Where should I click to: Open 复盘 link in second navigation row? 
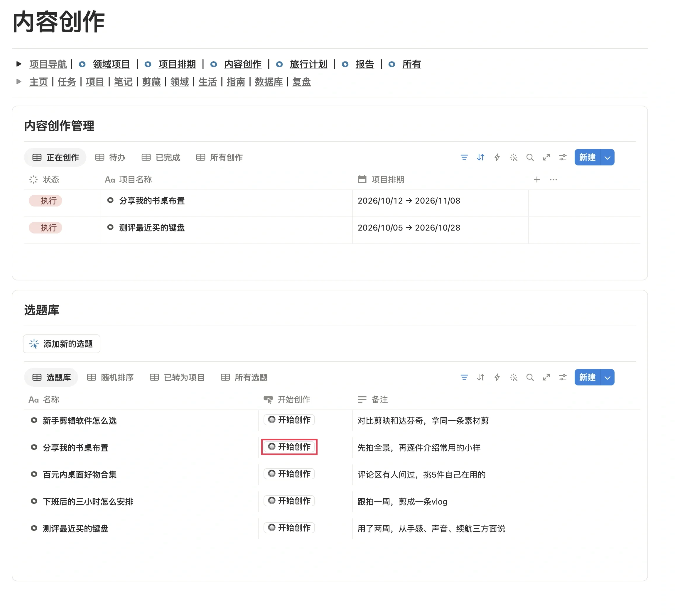301,82
